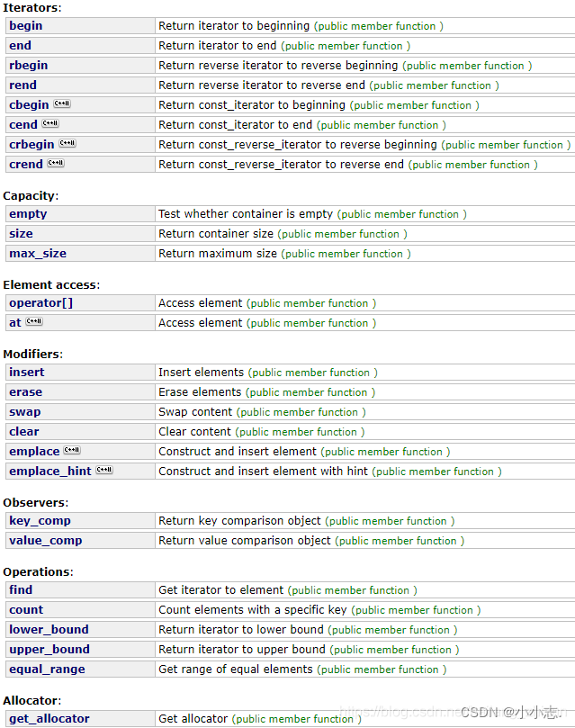The image size is (575, 728).
Task: Open the lower_bound operation link
Action: [x=49, y=629]
